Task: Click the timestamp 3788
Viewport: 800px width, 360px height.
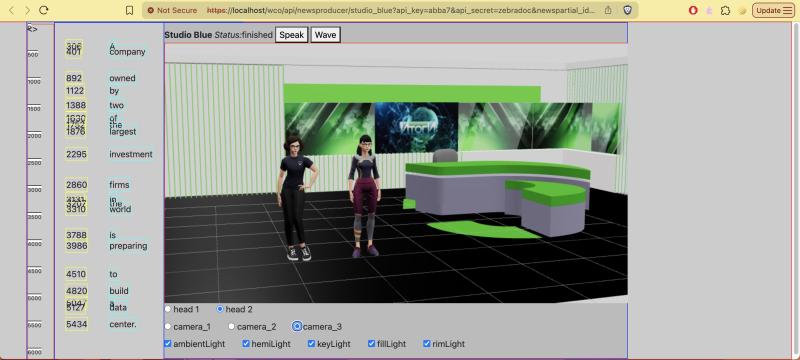Action: (x=76, y=236)
